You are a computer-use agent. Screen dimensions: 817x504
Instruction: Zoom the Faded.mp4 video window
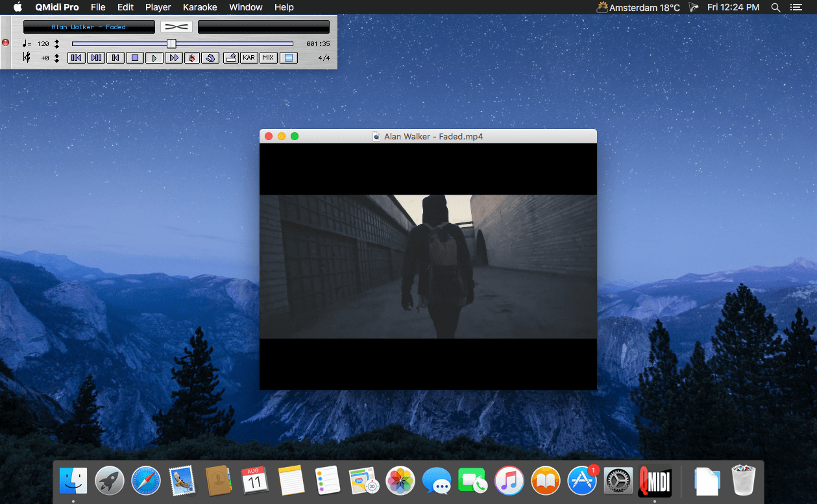click(295, 136)
